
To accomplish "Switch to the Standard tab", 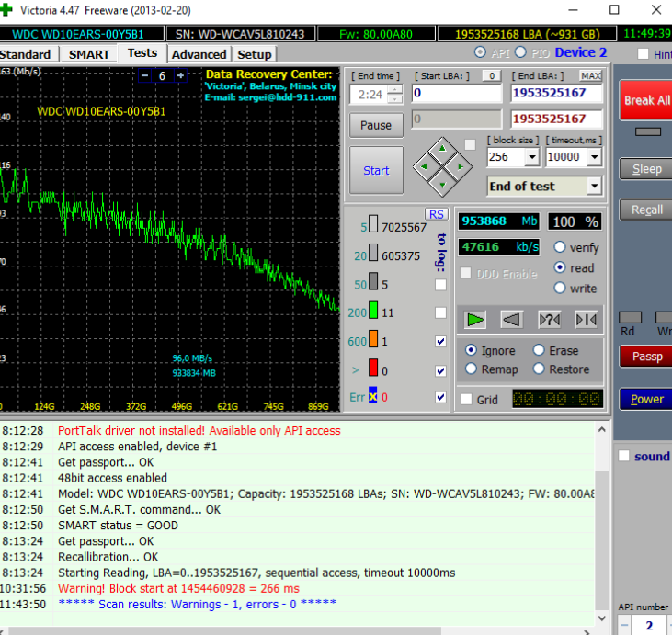I will coord(25,55).
